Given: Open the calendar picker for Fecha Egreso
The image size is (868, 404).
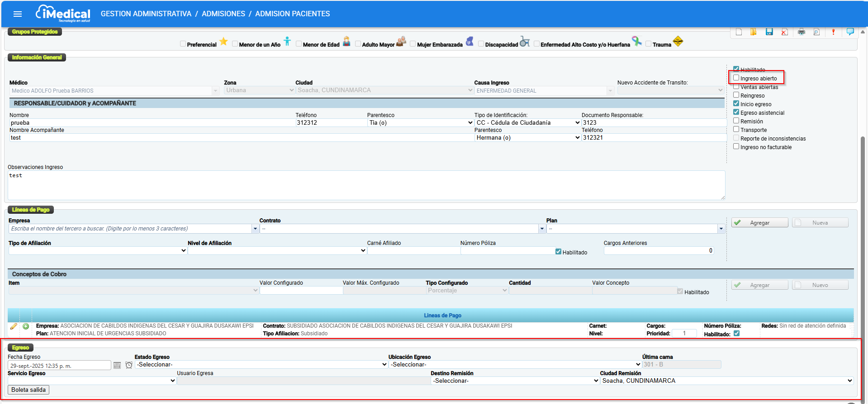Looking at the screenshot, I should point(117,365).
